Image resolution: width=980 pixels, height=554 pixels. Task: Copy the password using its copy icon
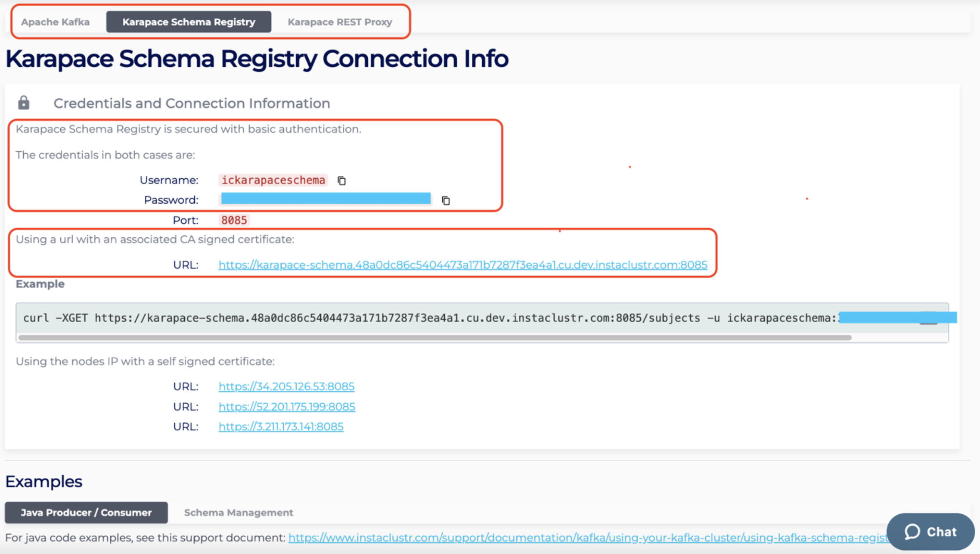[x=446, y=200]
